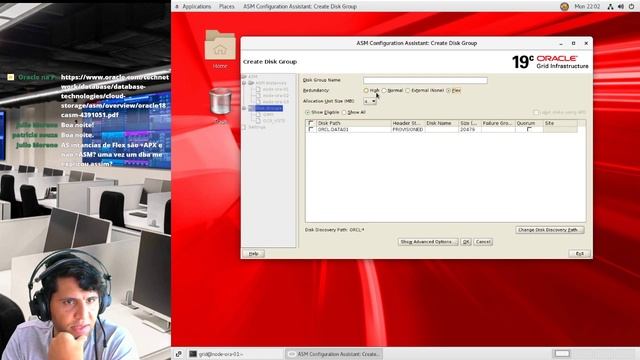Tick the select-all checkbox in table header
Image resolution: width=640 pixels, height=360 pixels.
311,123
